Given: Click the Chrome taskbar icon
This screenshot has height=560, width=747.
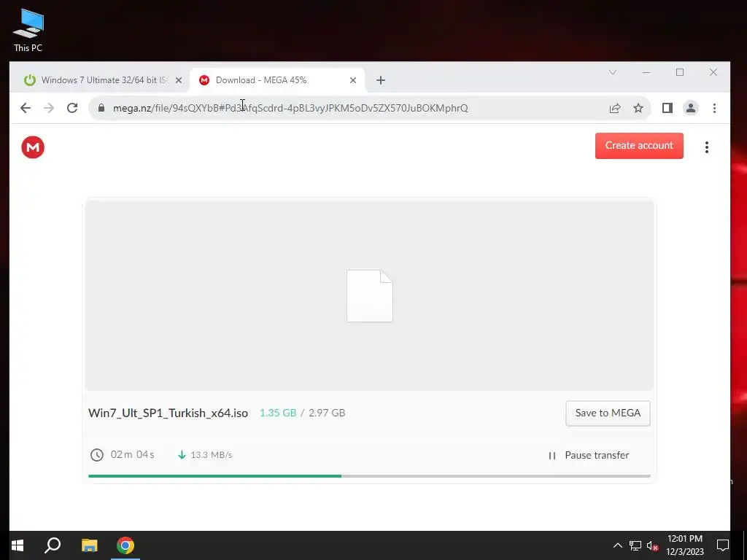Looking at the screenshot, I should click(125, 545).
